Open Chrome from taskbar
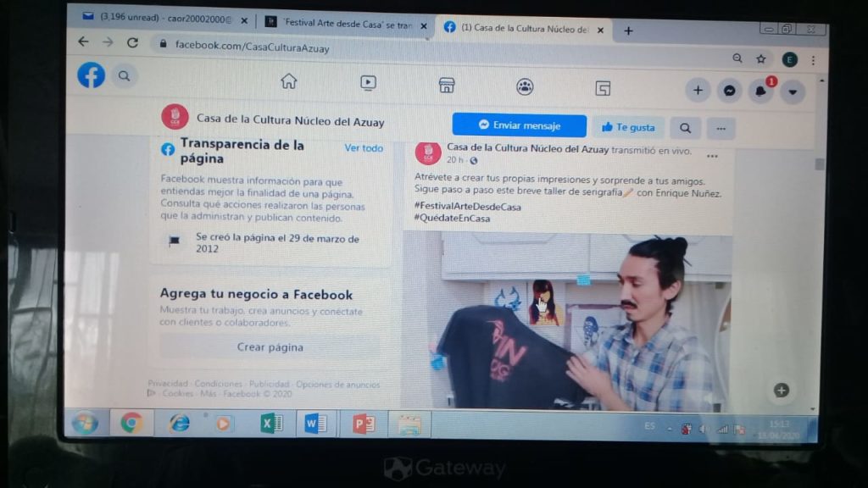This screenshot has width=868, height=488. (x=131, y=424)
